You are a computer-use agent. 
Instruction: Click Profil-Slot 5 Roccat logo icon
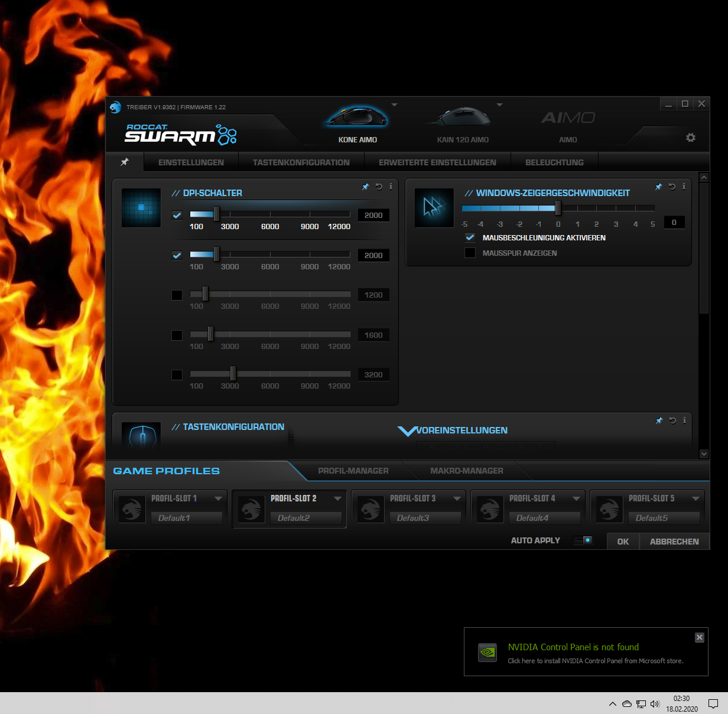[x=609, y=508]
